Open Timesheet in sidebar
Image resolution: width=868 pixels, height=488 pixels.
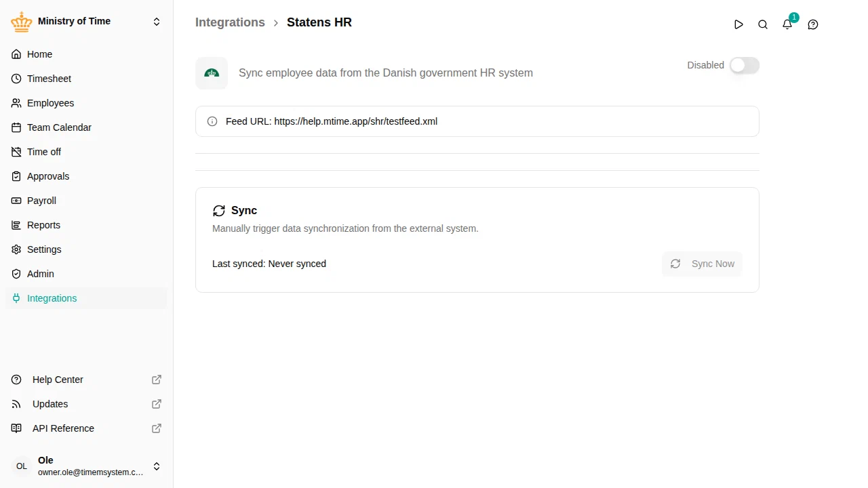(x=86, y=79)
